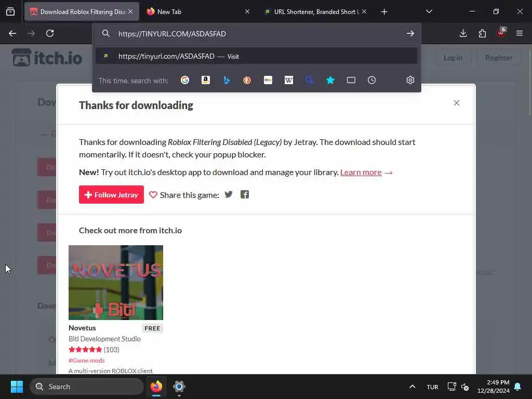Switch to the Download Roblox Filtering tab
532x399 pixels.
pyautogui.click(x=82, y=11)
